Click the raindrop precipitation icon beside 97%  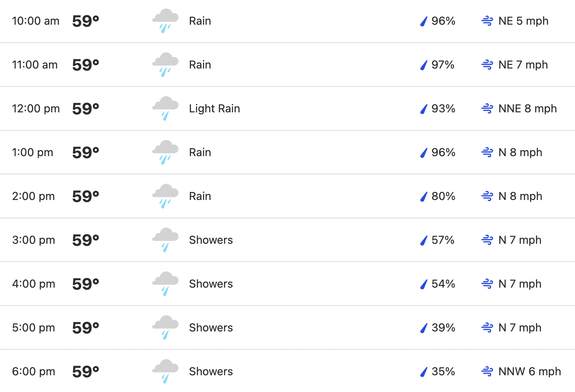(423, 65)
